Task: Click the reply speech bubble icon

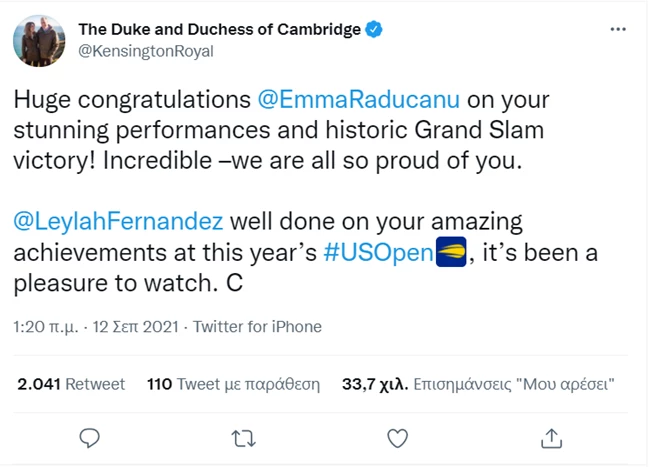Action: click(90, 437)
